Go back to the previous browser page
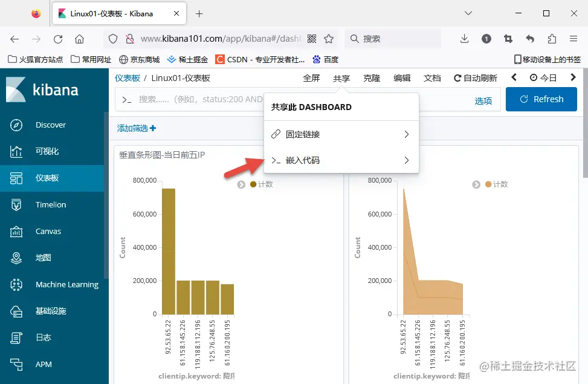Image resolution: width=588 pixels, height=384 pixels. pyautogui.click(x=15, y=39)
